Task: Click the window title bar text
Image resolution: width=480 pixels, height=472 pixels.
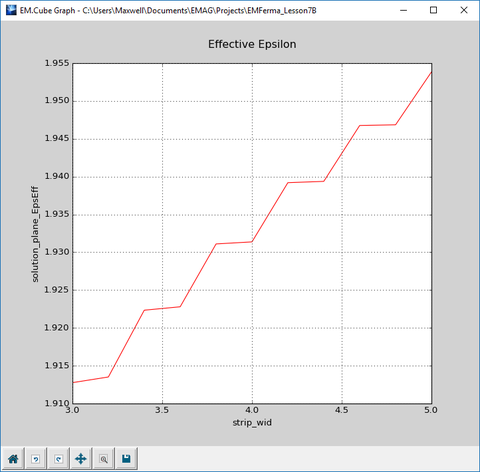Action: point(168,11)
